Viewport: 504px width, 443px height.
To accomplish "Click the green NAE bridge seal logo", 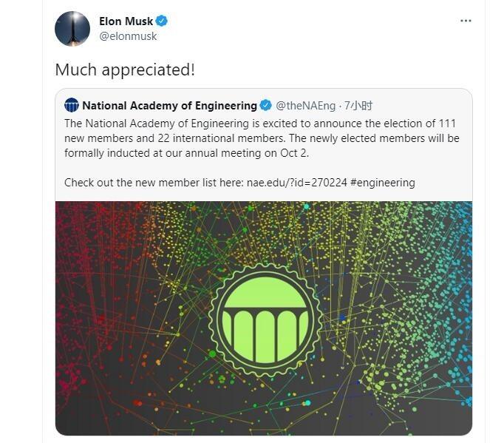I will click(x=265, y=319).
